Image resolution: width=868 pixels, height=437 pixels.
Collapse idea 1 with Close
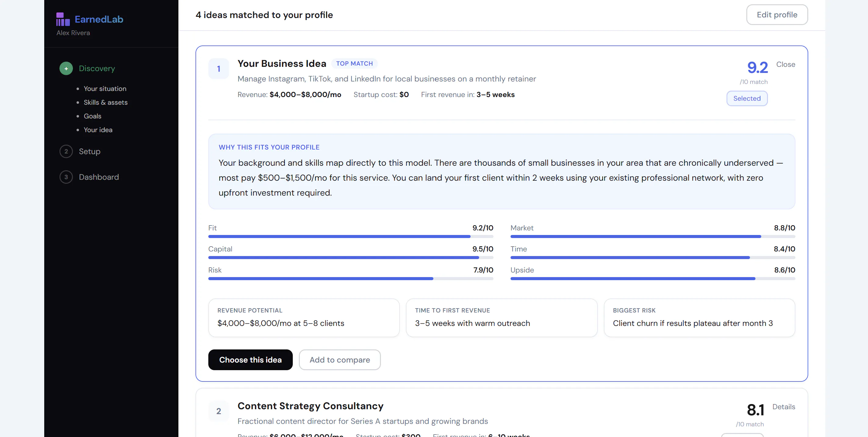point(785,64)
